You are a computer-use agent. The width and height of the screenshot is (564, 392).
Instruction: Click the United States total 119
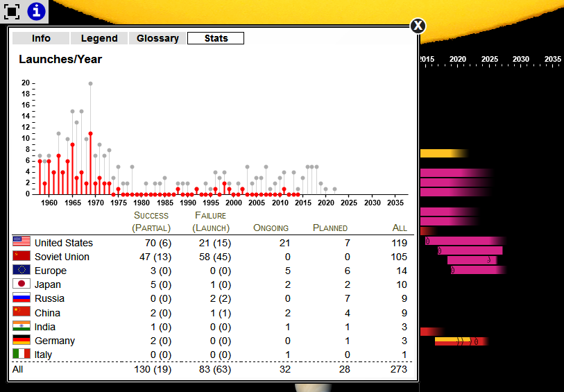pos(400,243)
